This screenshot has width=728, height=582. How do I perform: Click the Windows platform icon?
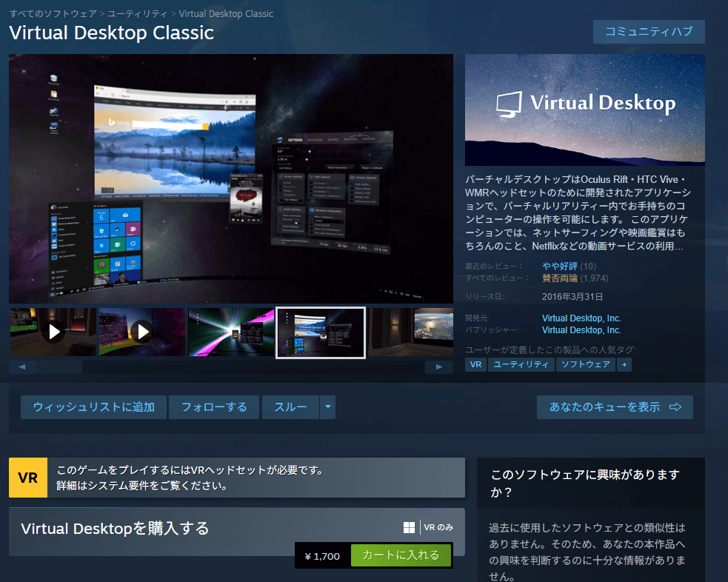(409, 527)
